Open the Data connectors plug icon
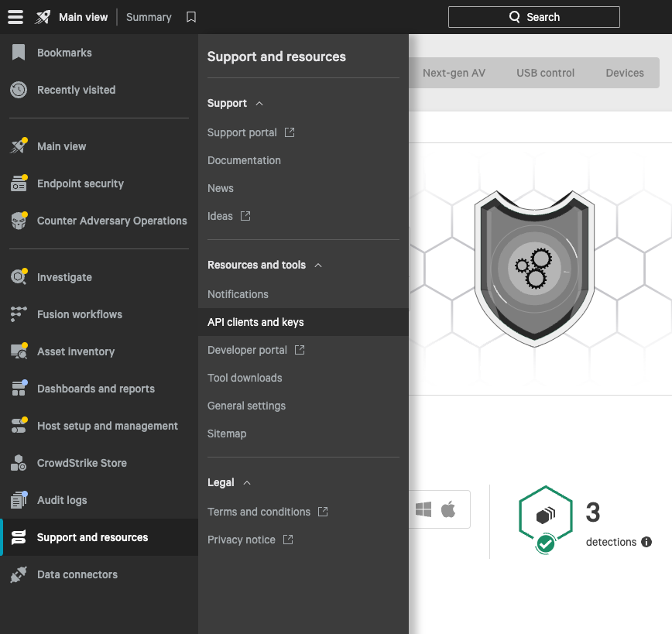672x634 pixels. click(x=19, y=574)
